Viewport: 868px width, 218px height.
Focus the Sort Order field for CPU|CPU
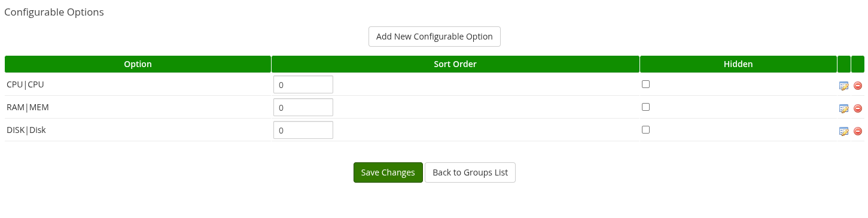303,84
